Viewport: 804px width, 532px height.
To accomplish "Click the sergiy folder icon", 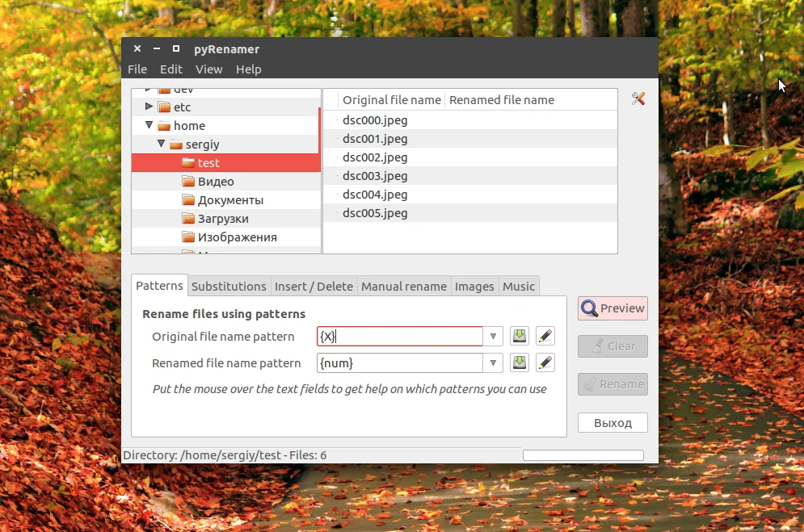I will point(176,145).
